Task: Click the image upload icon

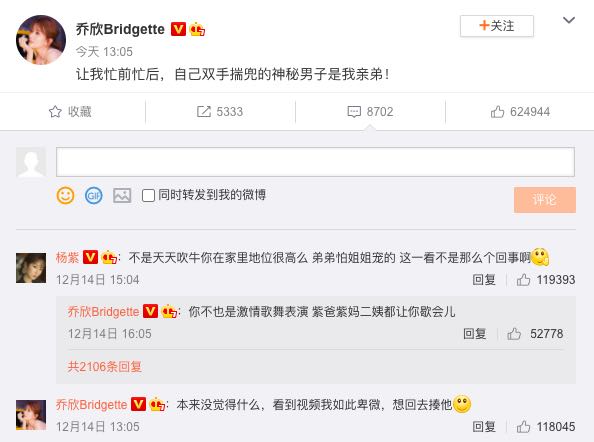Action: click(122, 195)
